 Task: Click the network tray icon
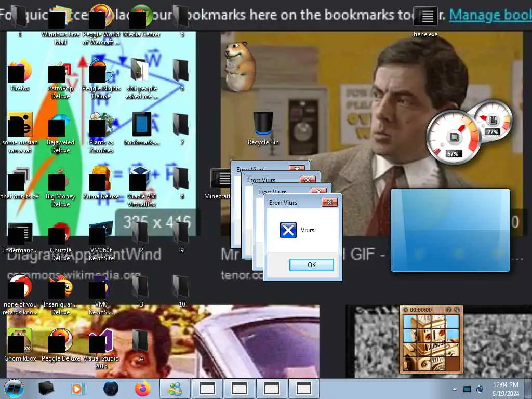tap(467, 389)
